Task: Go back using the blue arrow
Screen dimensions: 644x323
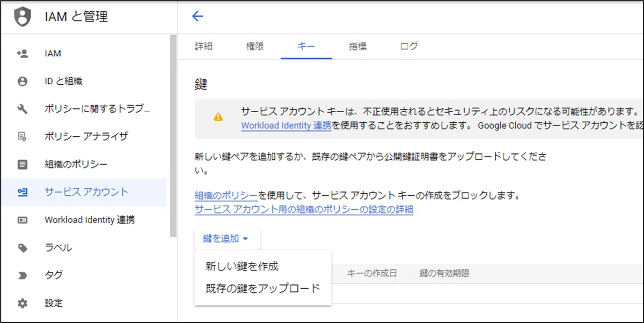Action: coord(197,16)
